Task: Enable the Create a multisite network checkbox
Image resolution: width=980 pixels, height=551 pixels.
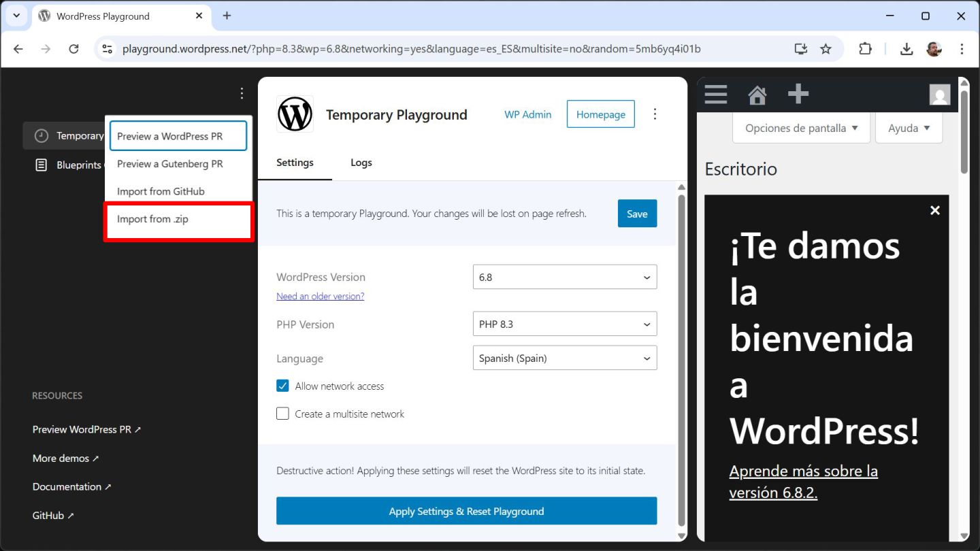Action: (282, 414)
